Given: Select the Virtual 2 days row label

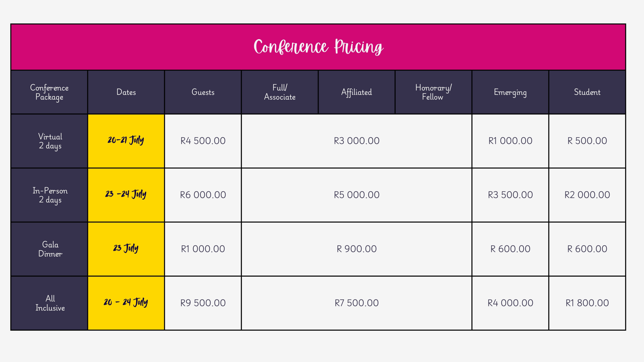Looking at the screenshot, I should point(49,141).
